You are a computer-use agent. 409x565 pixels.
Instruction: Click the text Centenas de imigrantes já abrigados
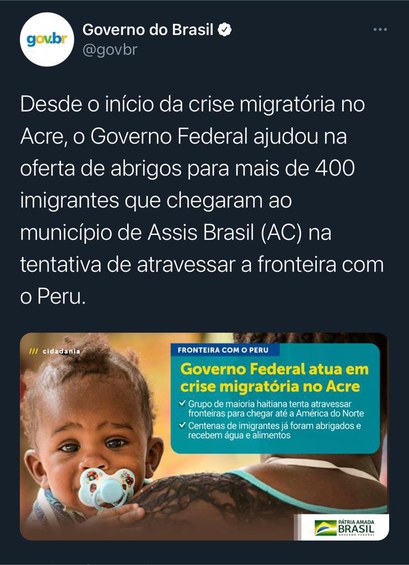(275, 430)
